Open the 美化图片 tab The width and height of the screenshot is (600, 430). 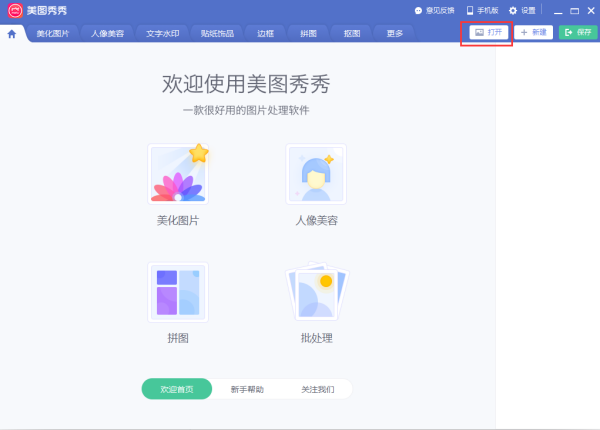[x=53, y=34]
